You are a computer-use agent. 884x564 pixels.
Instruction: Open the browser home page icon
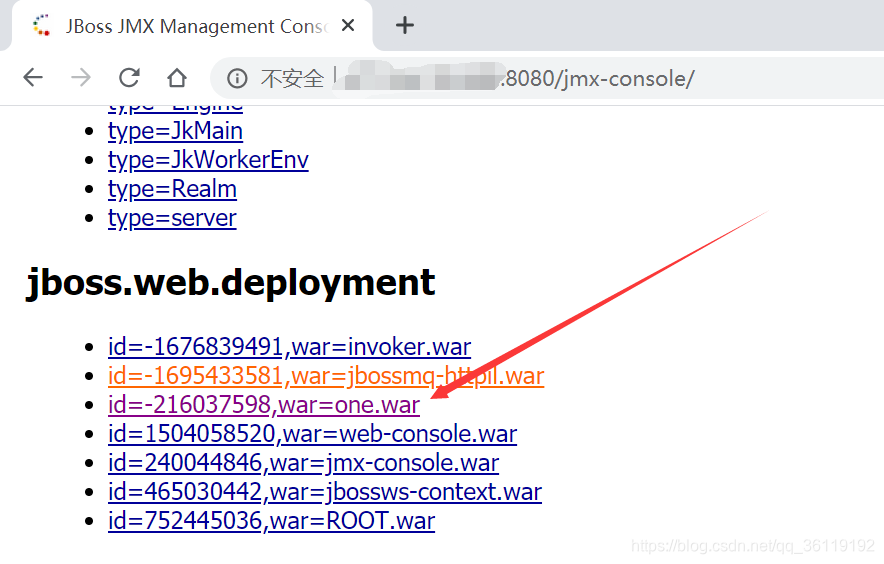pyautogui.click(x=177, y=78)
